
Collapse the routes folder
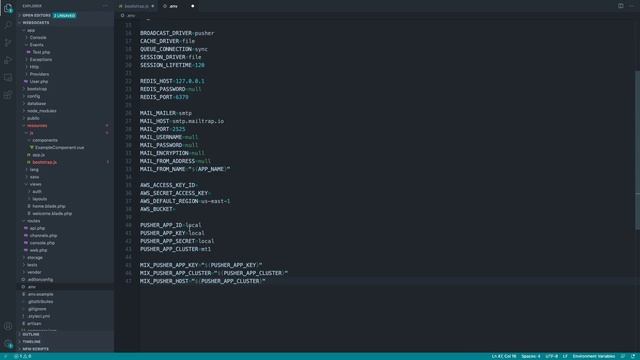coord(64,221)
